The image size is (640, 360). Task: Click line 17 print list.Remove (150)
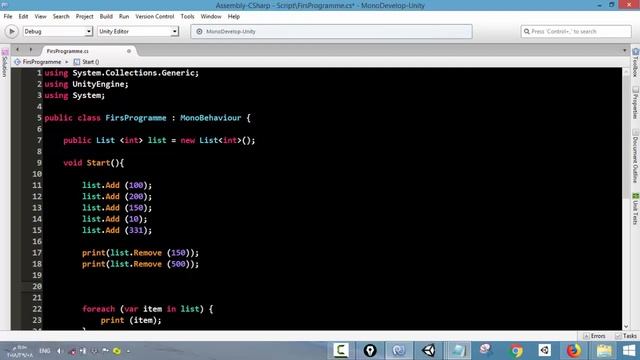140,253
